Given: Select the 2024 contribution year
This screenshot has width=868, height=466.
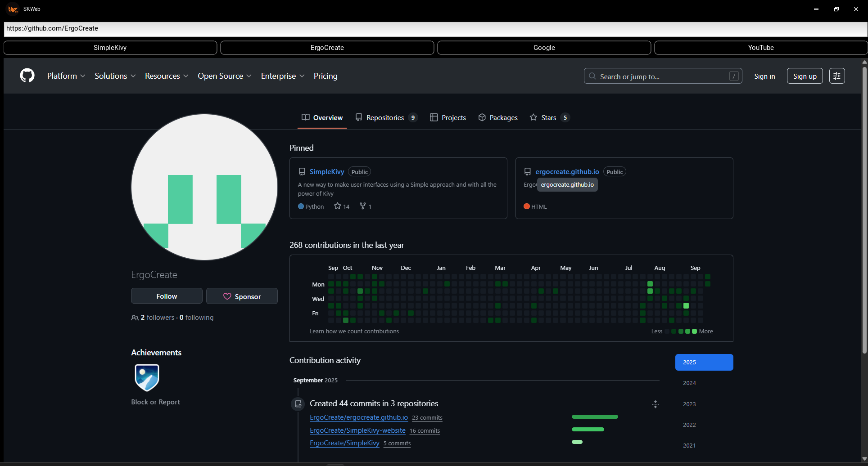Looking at the screenshot, I should tap(689, 383).
